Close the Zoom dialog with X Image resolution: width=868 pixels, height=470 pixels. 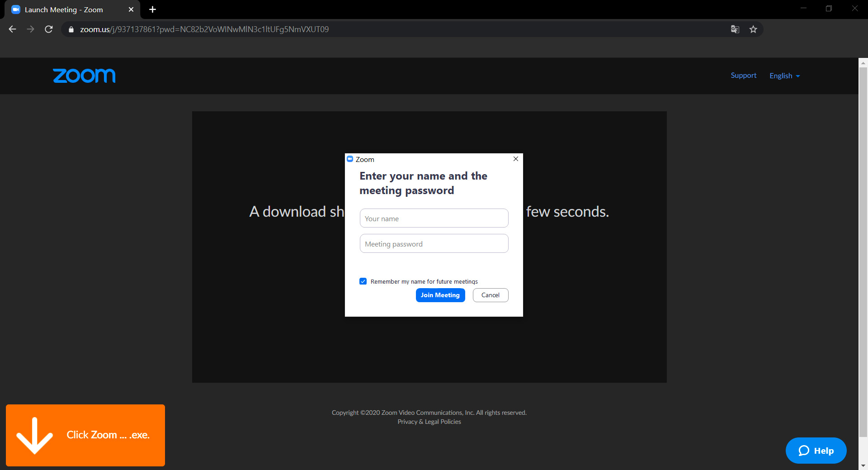[516, 159]
